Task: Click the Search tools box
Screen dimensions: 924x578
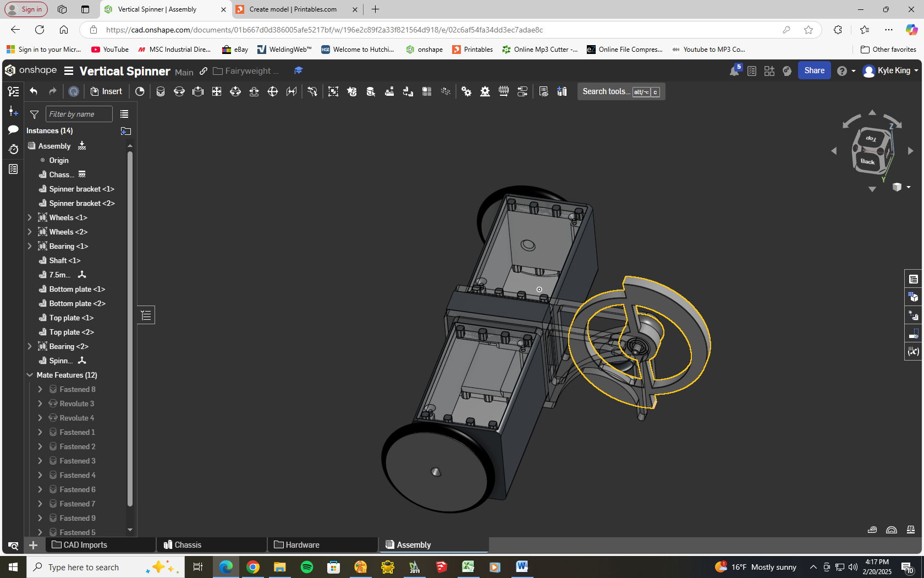Action: [x=621, y=91]
